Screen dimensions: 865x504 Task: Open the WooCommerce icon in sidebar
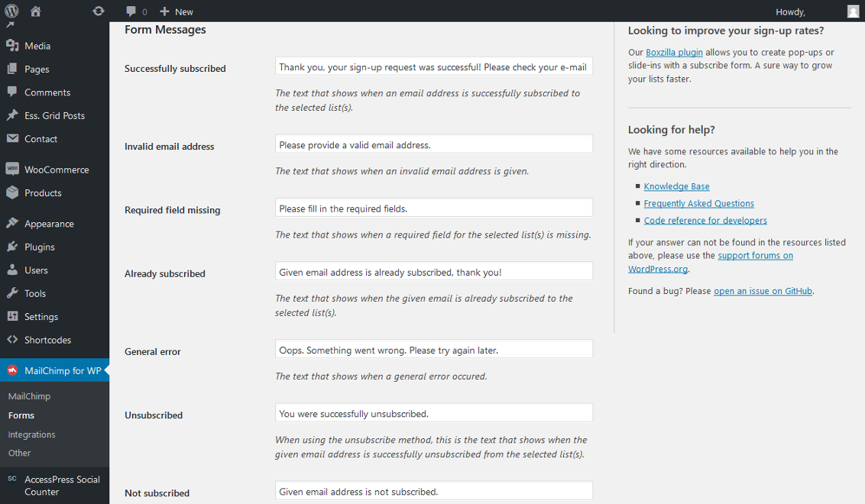[12, 170]
